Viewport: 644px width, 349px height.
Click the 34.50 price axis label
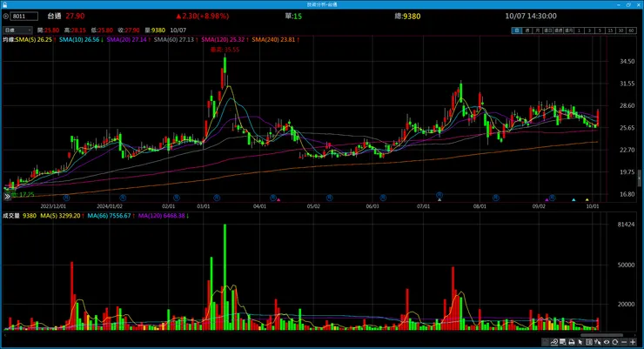pyautogui.click(x=627, y=61)
